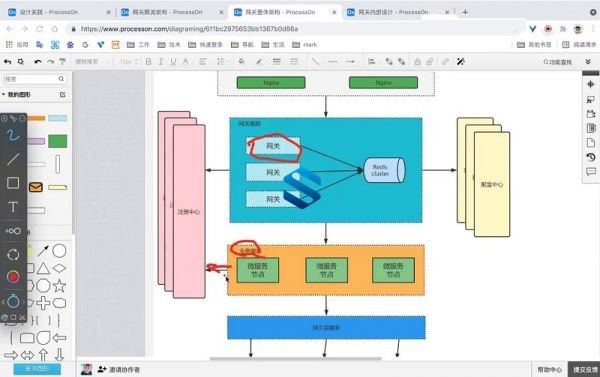
Task: Select the straight line annotation tool
Action: [x=13, y=159]
